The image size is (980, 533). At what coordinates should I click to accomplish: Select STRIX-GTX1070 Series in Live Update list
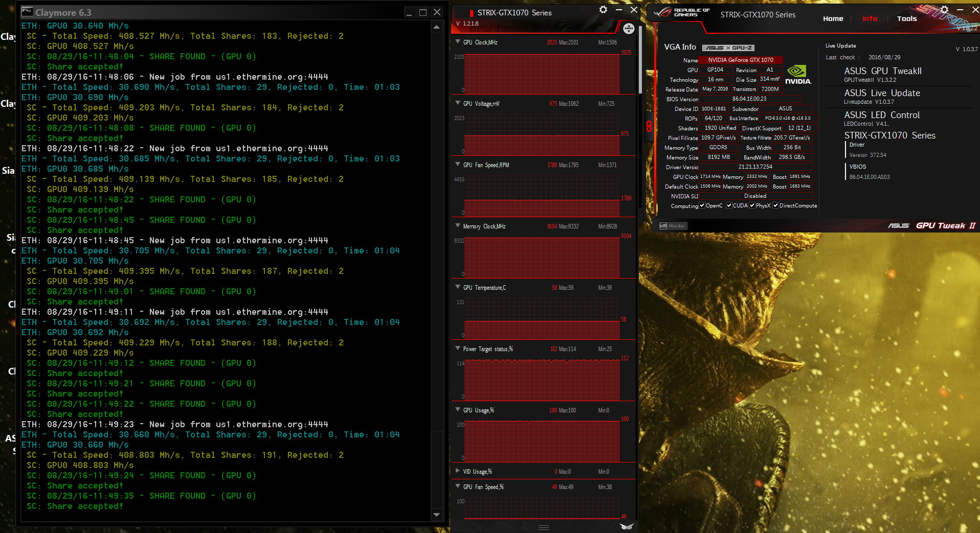(x=889, y=135)
